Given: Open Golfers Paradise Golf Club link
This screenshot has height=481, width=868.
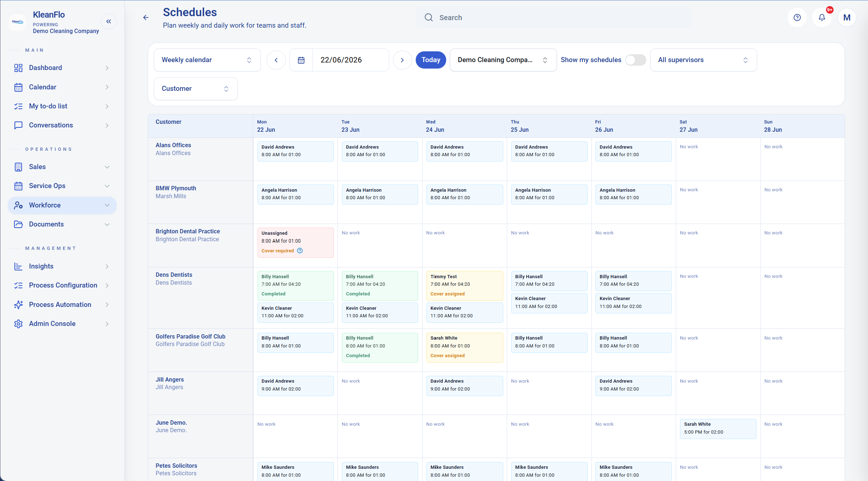Looking at the screenshot, I should [x=190, y=336].
